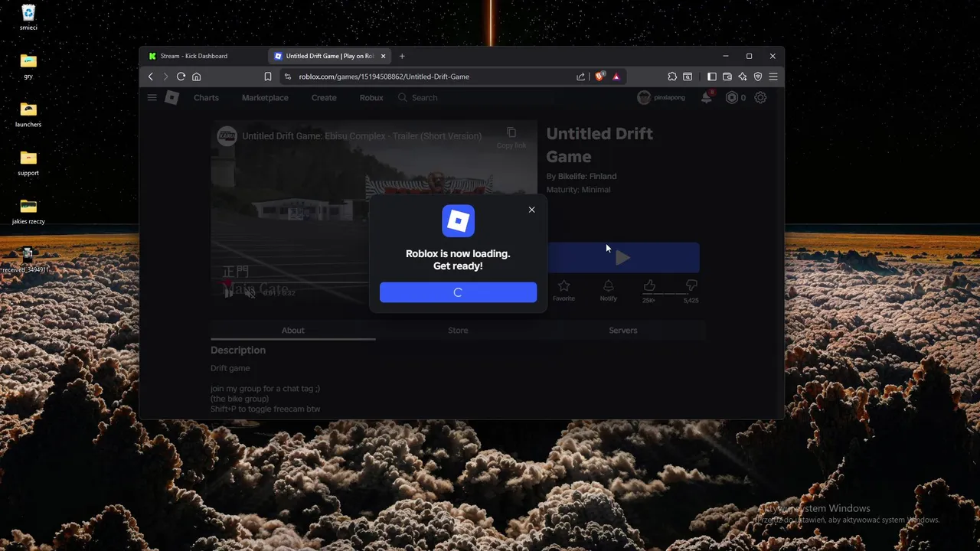Close the Untitled Drift Game browser tab
This screenshot has width=980, height=551.
384,56
